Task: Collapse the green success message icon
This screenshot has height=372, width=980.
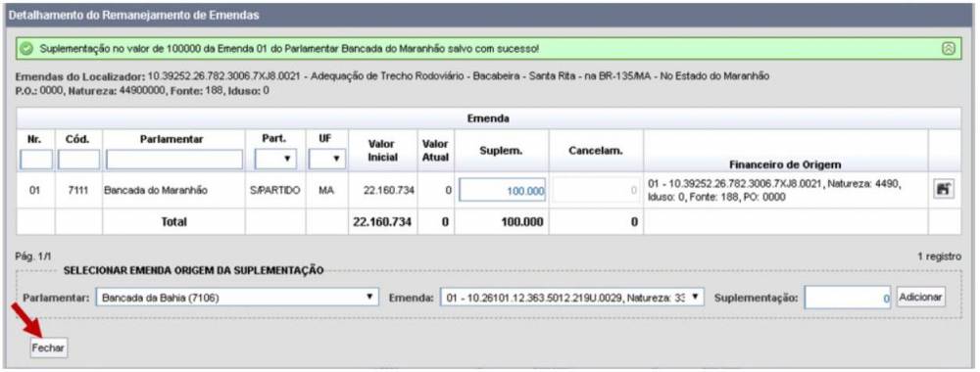Action: point(949,48)
